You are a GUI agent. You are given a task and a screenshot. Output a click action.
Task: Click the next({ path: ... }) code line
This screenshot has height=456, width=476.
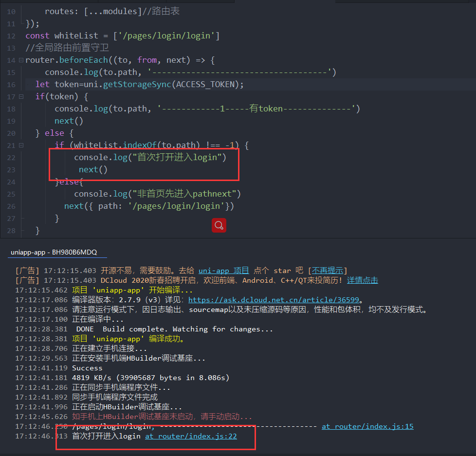point(149,206)
